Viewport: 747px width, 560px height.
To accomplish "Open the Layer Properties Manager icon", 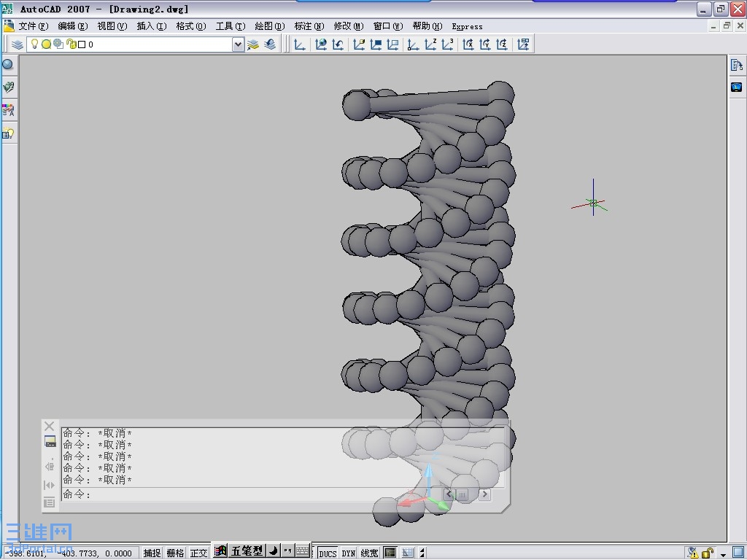I will point(18,44).
